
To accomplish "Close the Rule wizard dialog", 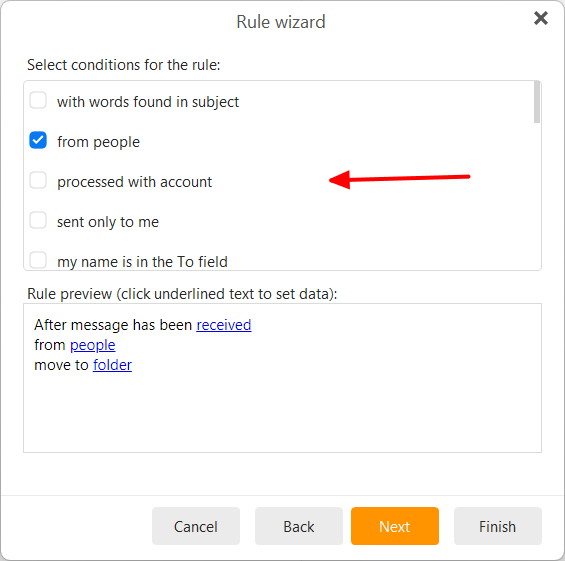I will [x=540, y=18].
